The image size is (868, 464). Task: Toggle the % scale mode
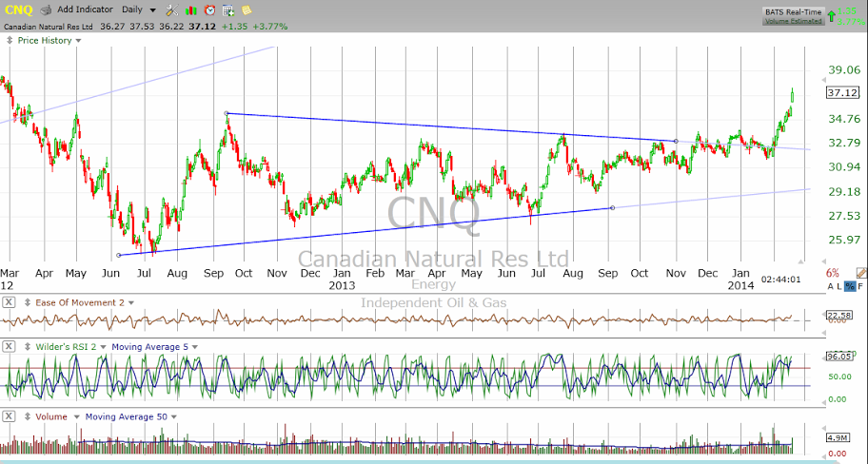point(850,286)
